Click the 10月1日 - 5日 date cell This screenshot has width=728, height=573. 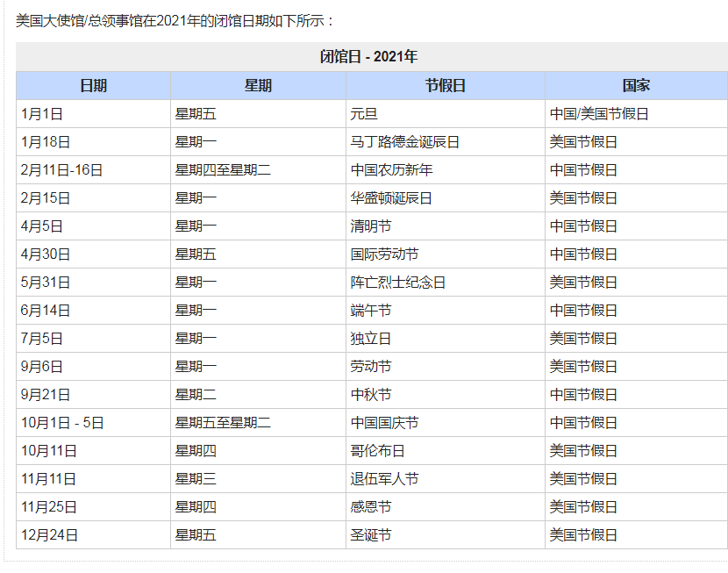pos(62,423)
